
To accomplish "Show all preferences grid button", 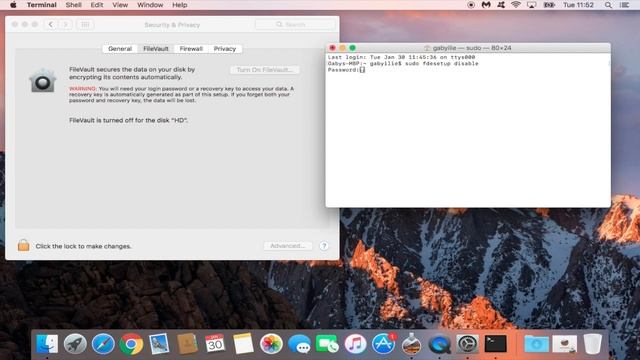I will click(x=85, y=24).
